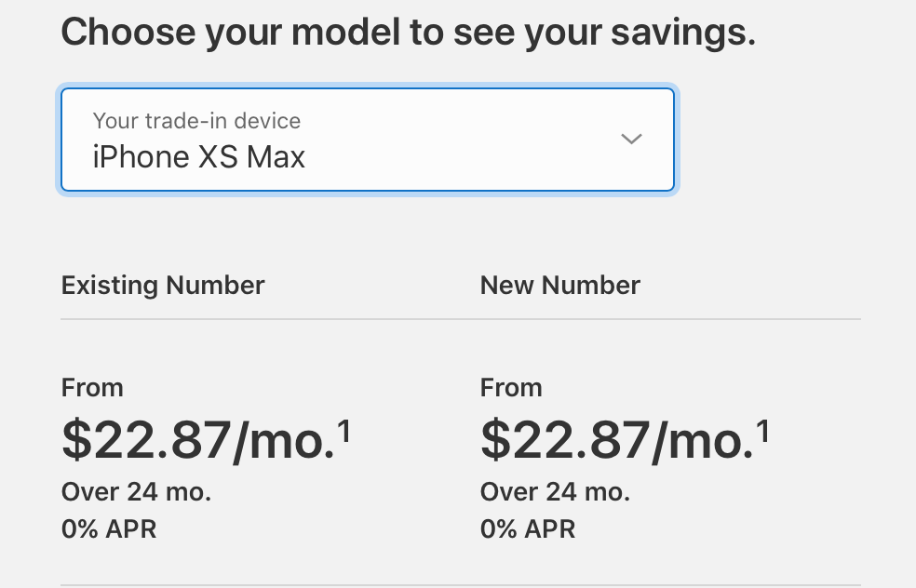
Task: Click 'From' label under Existing Number
Action: (92, 387)
